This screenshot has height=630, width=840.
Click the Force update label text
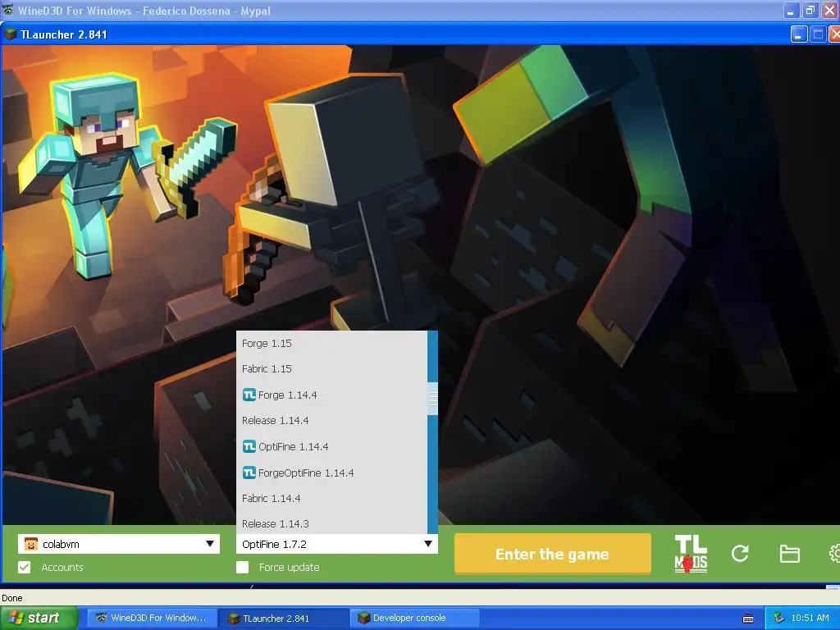289,567
